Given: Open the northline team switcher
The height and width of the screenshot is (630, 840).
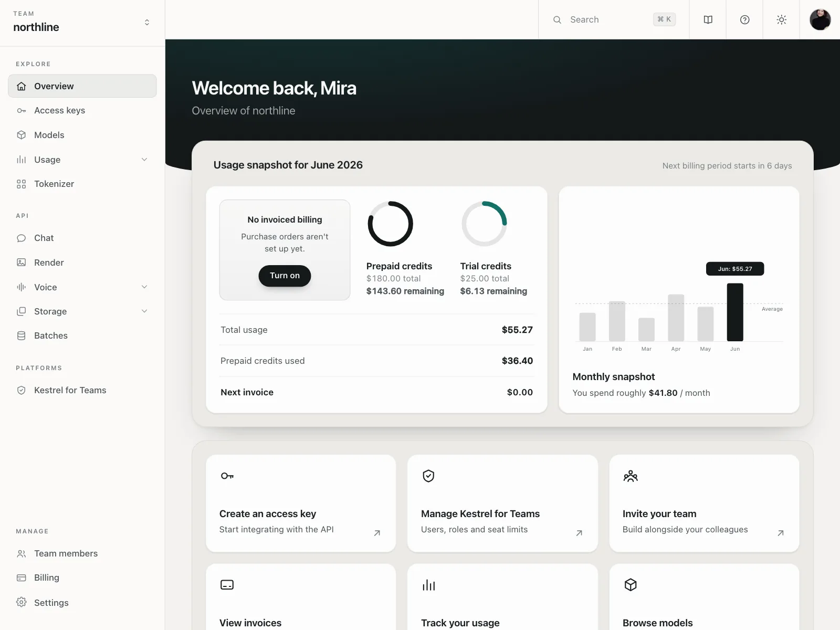Looking at the screenshot, I should [x=82, y=22].
